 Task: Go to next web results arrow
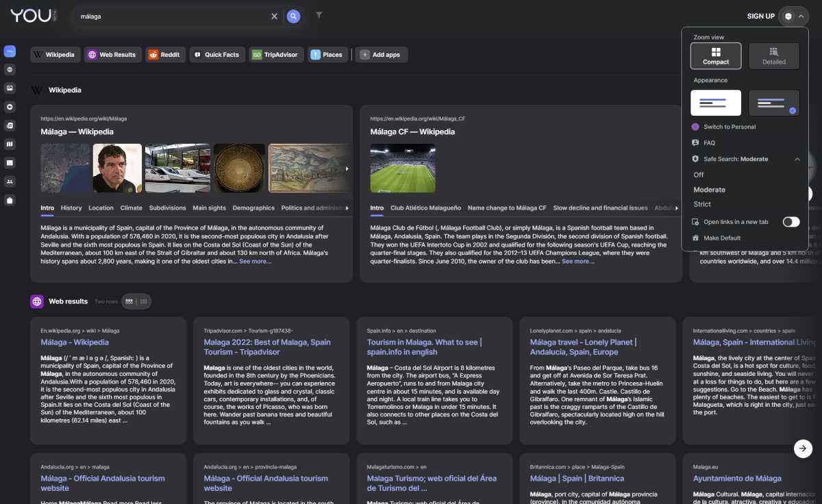(804, 449)
